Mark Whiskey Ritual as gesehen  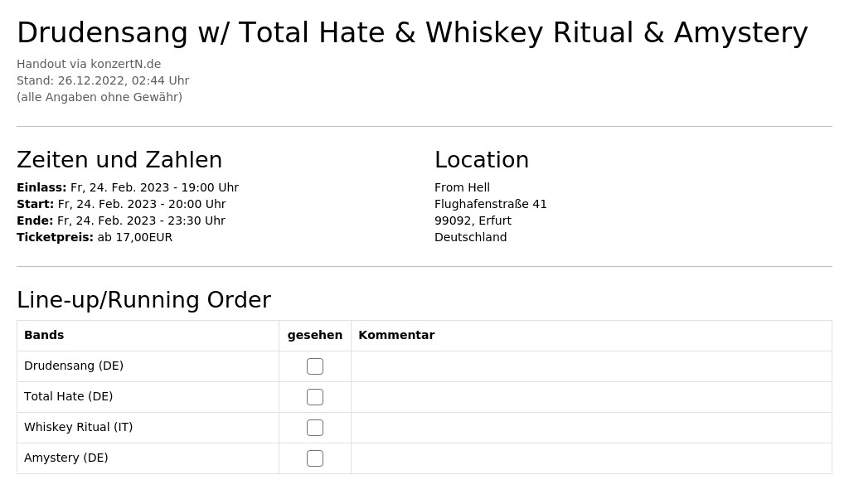click(314, 428)
